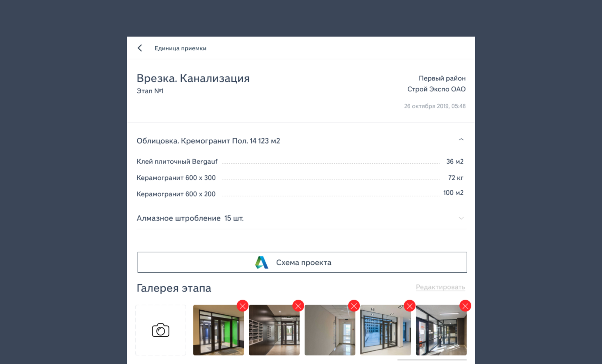Select the Керамогранит 600 x 300 row
This screenshot has width=602, height=364.
pyautogui.click(x=300, y=178)
